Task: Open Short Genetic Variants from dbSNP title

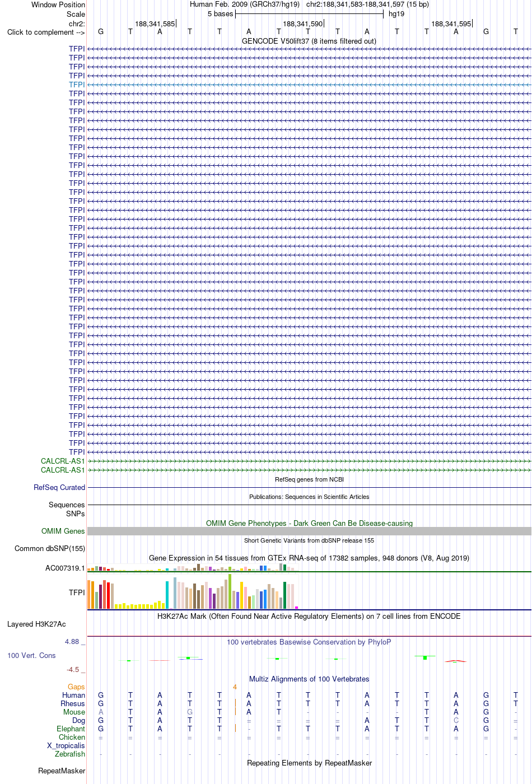Action: point(309,540)
